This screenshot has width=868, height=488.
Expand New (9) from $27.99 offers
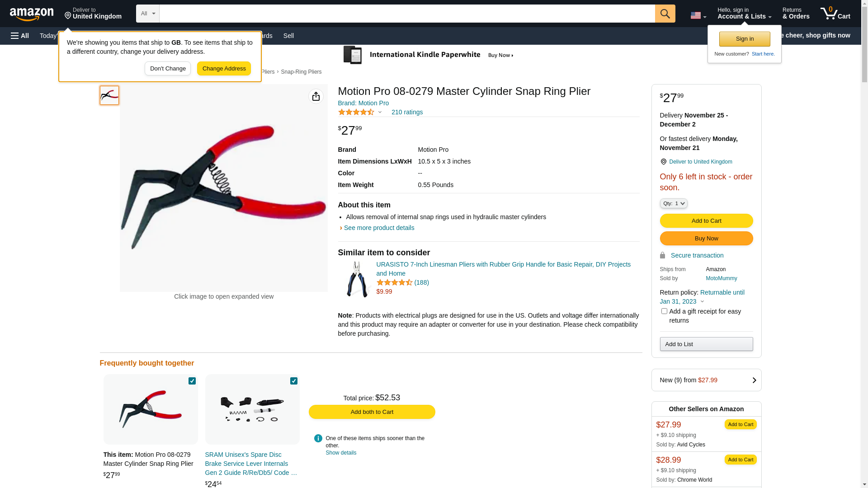coord(706,380)
